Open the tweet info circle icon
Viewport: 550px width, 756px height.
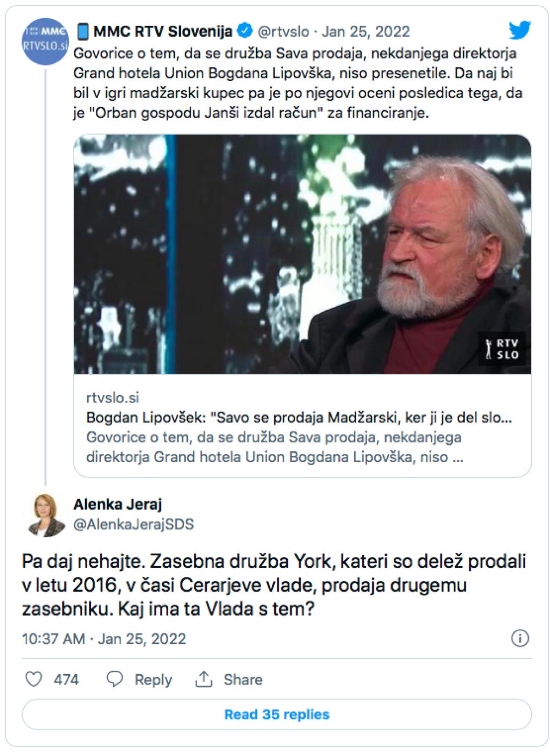(520, 638)
